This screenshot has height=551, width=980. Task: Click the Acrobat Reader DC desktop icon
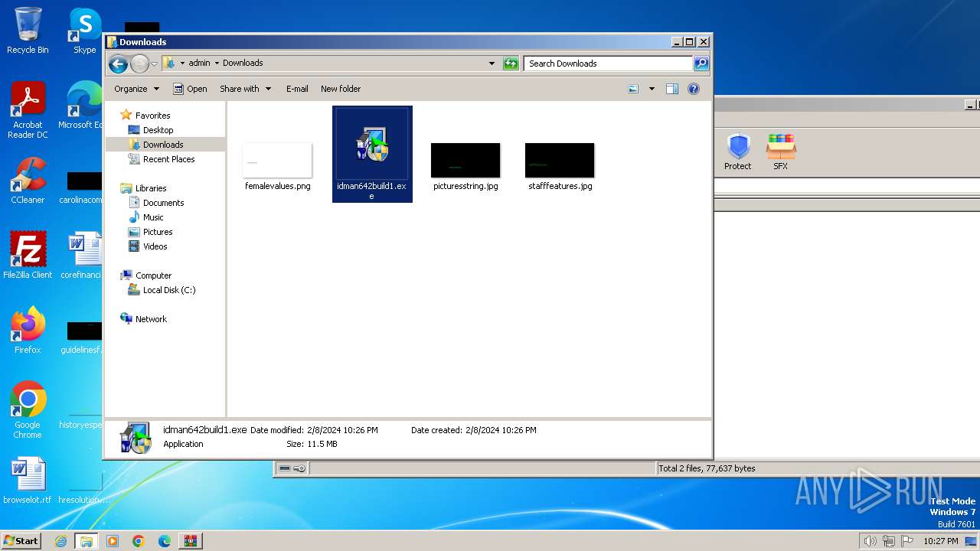(x=28, y=111)
